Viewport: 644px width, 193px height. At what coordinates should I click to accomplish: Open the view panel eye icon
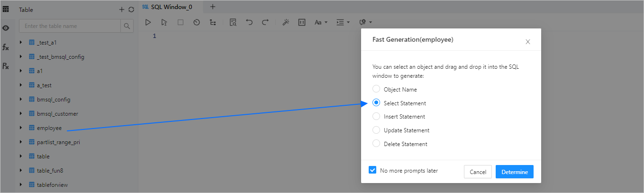(x=6, y=28)
